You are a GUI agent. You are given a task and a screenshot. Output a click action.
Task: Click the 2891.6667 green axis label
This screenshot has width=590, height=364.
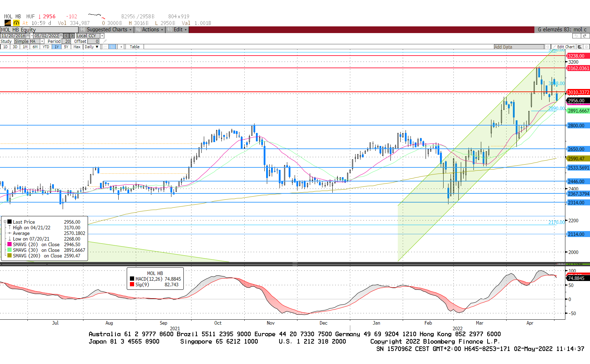pyautogui.click(x=578, y=111)
